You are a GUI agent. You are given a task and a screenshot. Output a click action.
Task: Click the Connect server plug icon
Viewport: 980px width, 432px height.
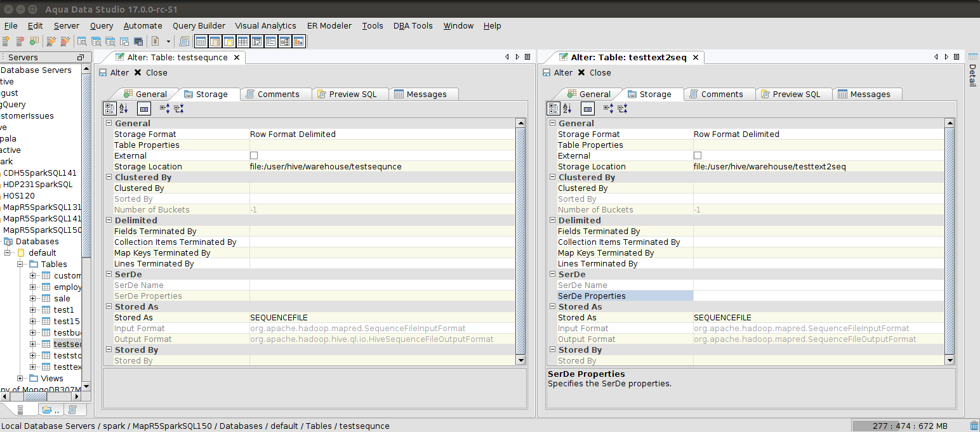point(51,41)
